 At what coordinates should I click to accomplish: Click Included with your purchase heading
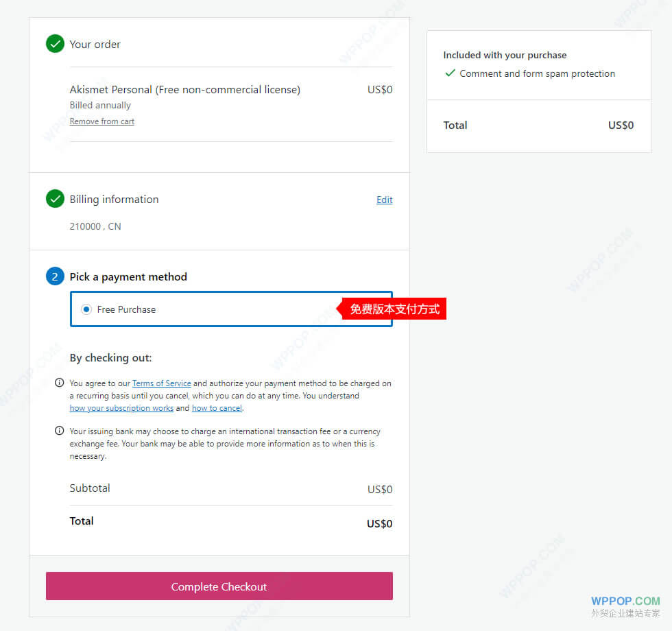coord(505,55)
